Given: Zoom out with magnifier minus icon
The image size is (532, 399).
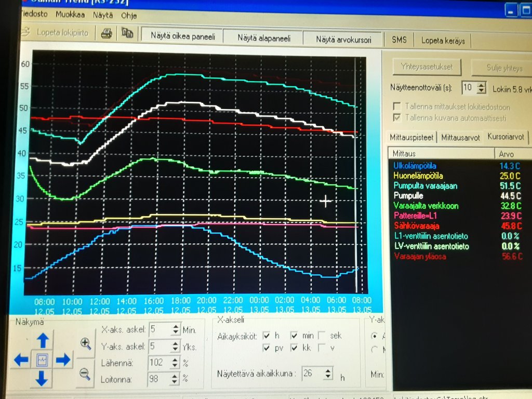Looking at the screenshot, I should pyautogui.click(x=85, y=374).
